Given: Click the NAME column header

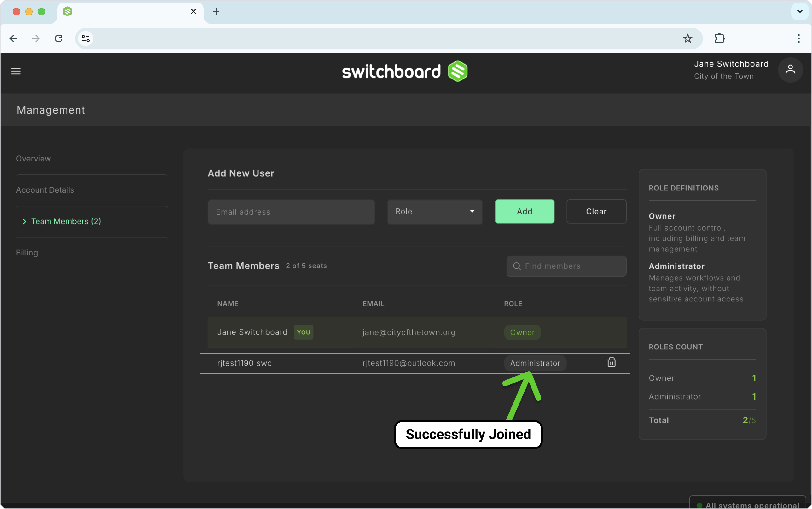Looking at the screenshot, I should coord(228,304).
